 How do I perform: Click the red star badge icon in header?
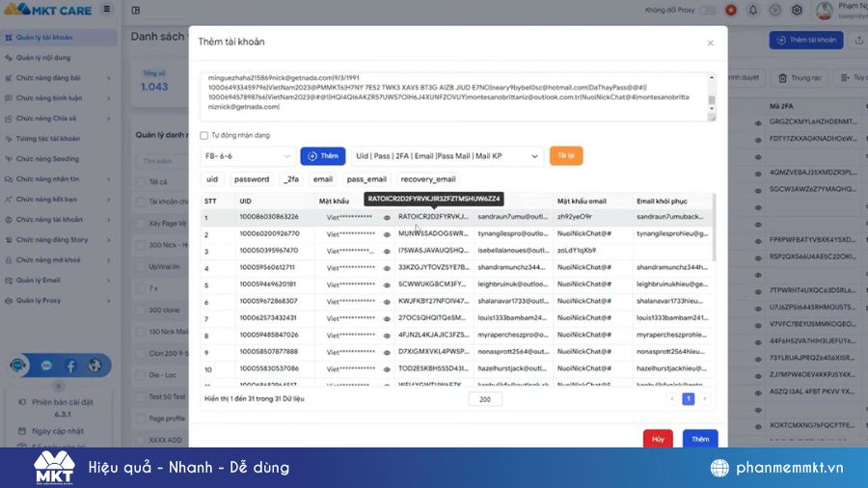tap(731, 10)
